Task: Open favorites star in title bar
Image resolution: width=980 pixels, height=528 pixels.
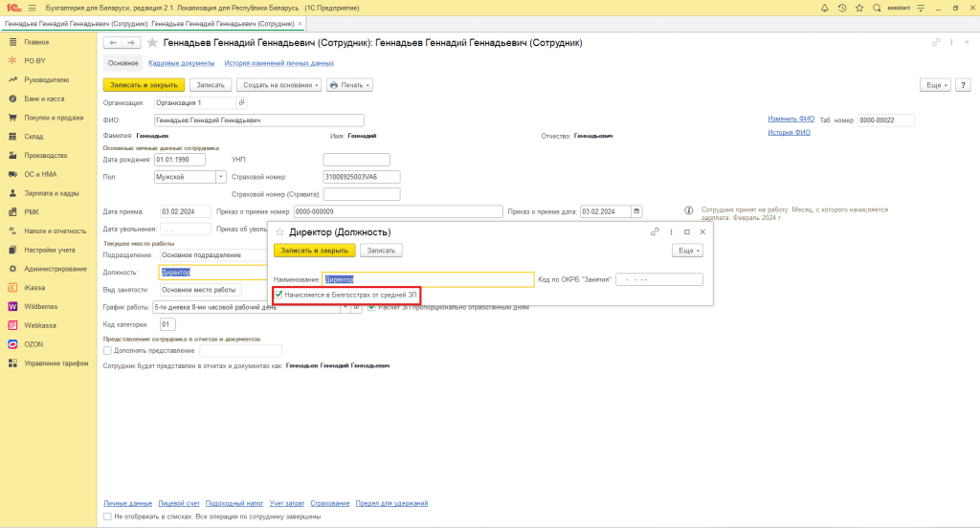Action: point(859,8)
